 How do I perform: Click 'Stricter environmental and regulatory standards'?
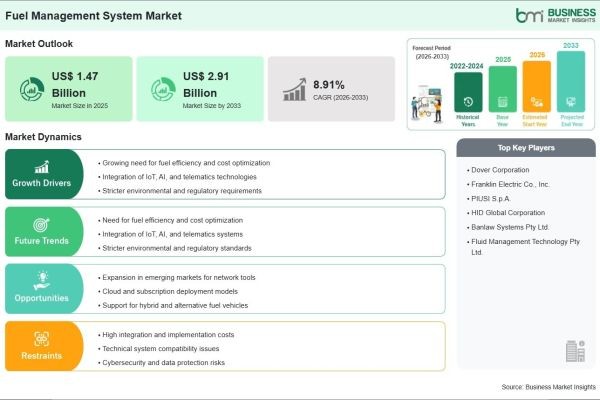pyautogui.click(x=175, y=248)
